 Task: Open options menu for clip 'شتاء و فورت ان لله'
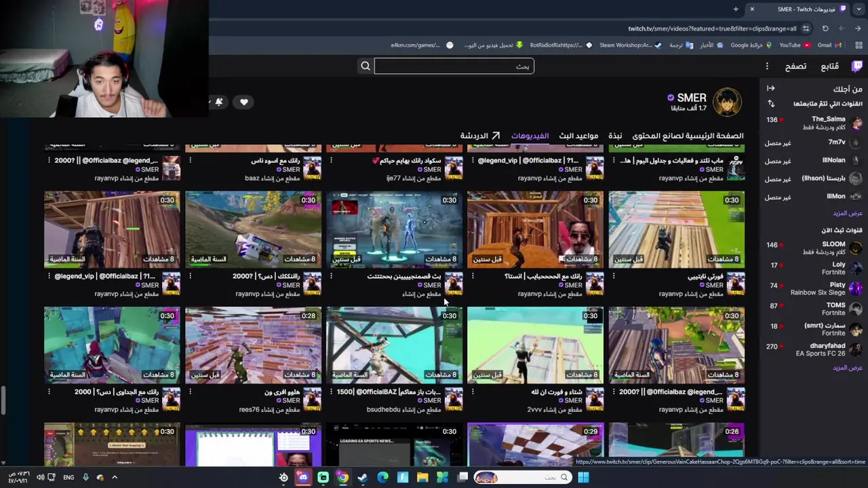click(473, 392)
